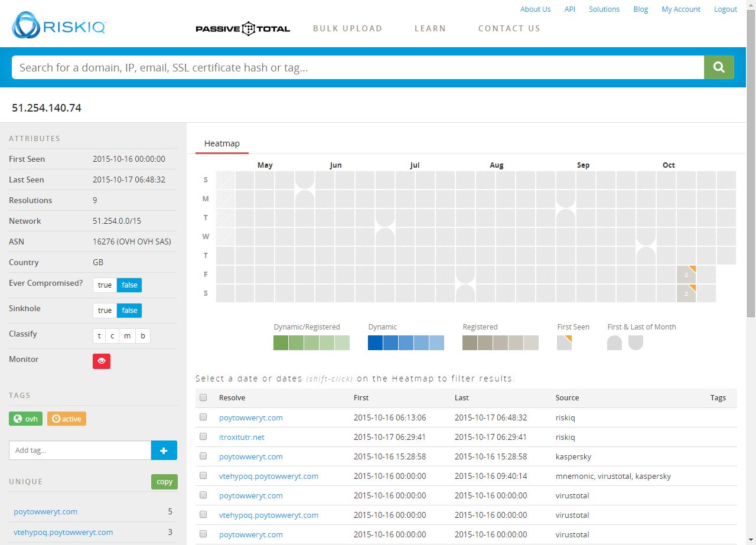Click Logout link
The image size is (756, 545).
click(725, 9)
